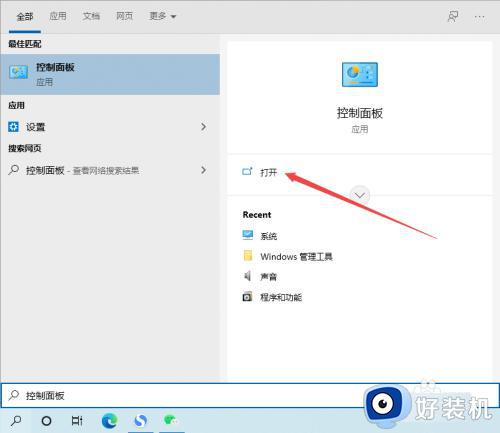This screenshot has width=500, height=433.
Task: Click the large Control Panel icon in preview
Action: pos(360,75)
